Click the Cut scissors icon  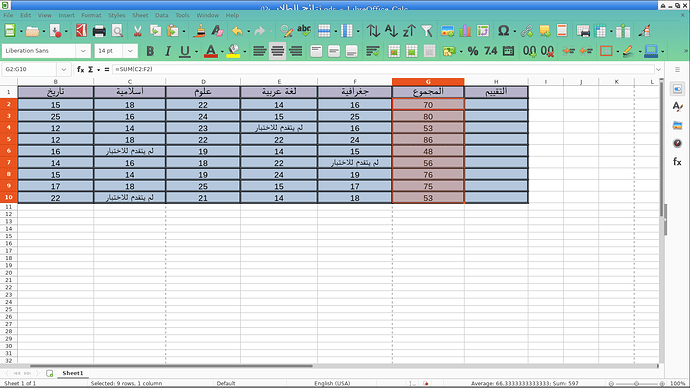point(137,31)
